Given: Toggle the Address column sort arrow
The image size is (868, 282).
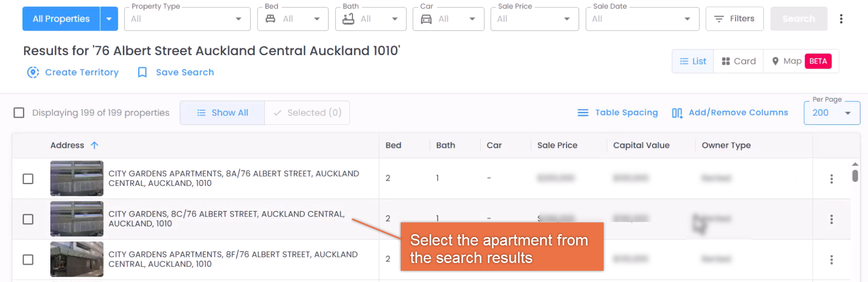Looking at the screenshot, I should [x=95, y=145].
